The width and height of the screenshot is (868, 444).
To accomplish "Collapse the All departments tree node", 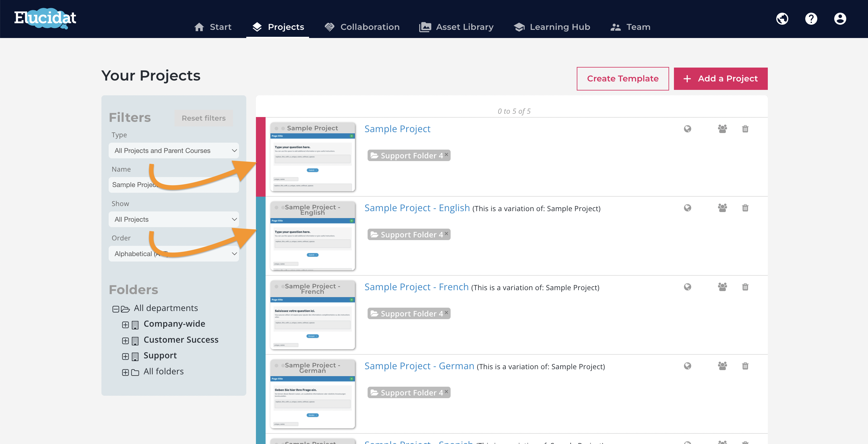I will click(116, 309).
